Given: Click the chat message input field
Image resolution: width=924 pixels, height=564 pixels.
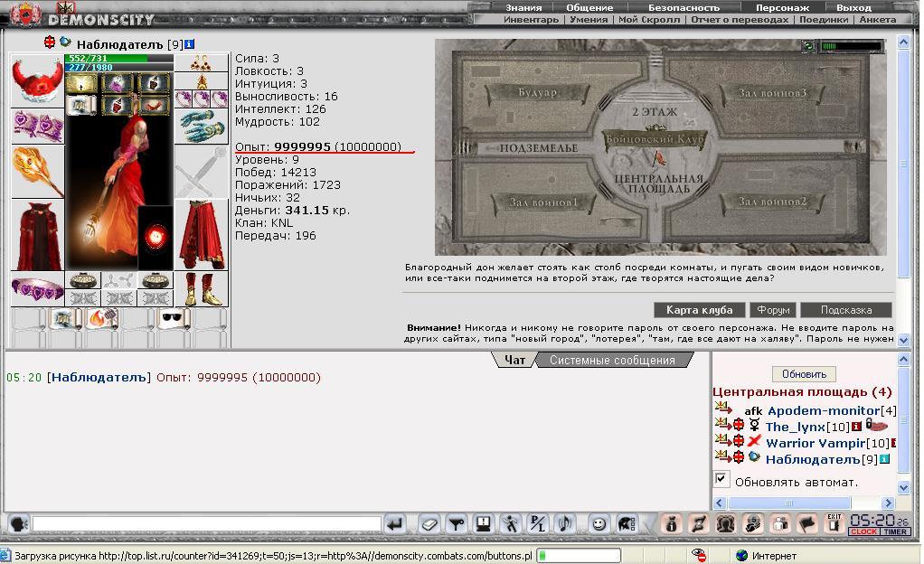Looking at the screenshot, I should click(x=207, y=523).
